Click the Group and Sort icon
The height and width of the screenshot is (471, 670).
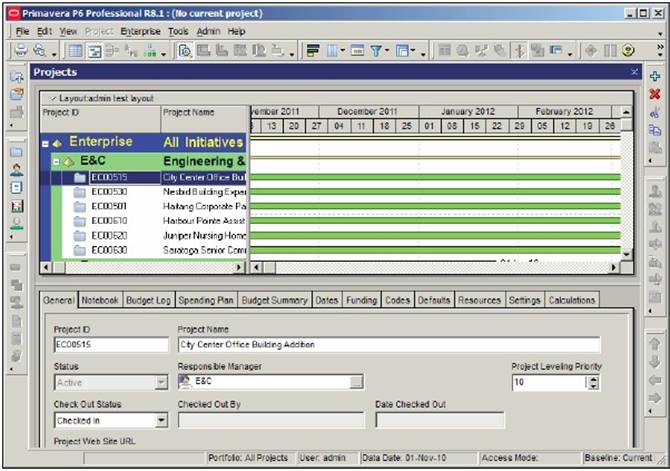[402, 51]
